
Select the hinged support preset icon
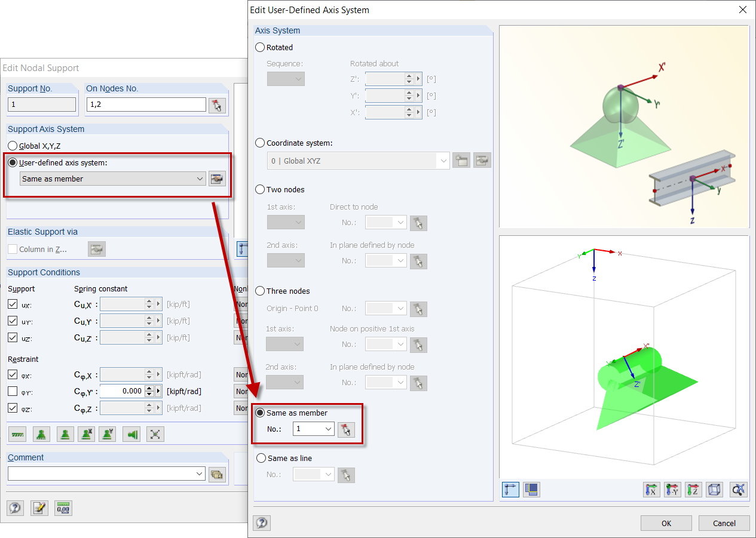pos(41,434)
